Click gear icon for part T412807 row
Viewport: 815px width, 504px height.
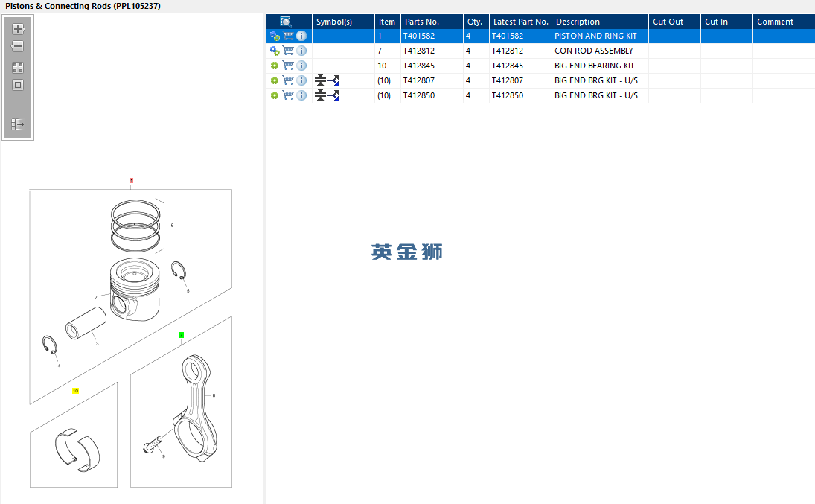point(275,80)
